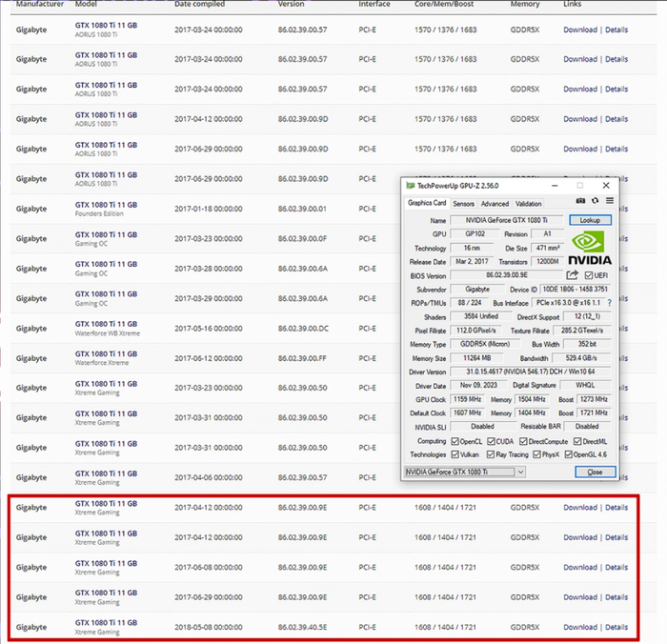The image size is (667, 644).
Task: Toggle the DirectCompute checkbox
Action: [523, 441]
